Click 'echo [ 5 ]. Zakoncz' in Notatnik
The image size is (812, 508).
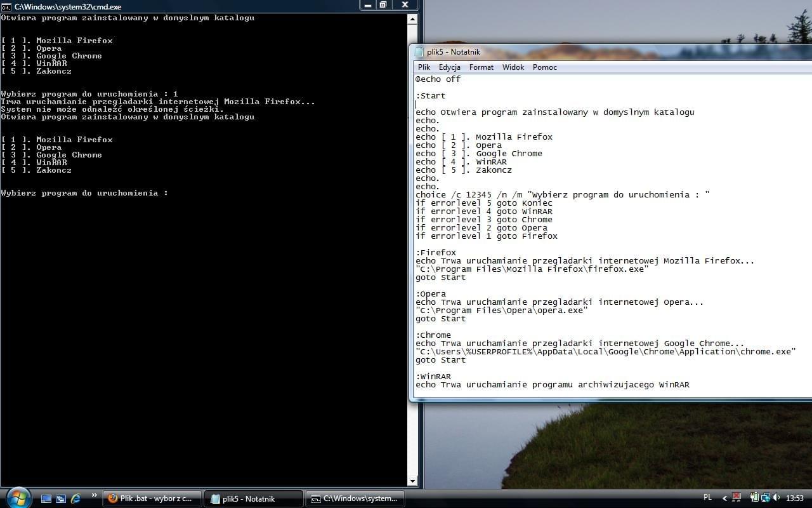point(464,170)
